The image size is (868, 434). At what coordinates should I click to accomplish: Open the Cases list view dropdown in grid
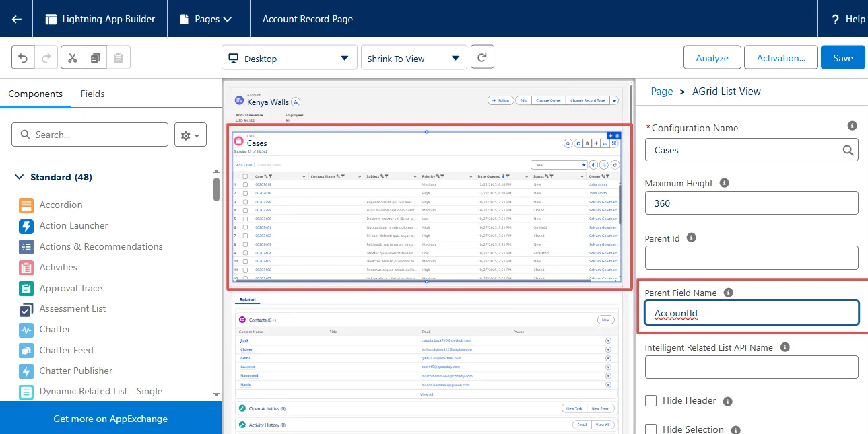pos(559,164)
